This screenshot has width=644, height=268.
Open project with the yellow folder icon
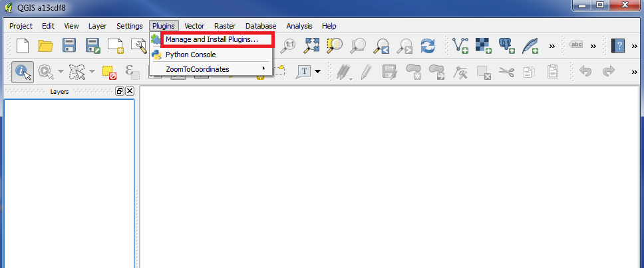(46, 45)
